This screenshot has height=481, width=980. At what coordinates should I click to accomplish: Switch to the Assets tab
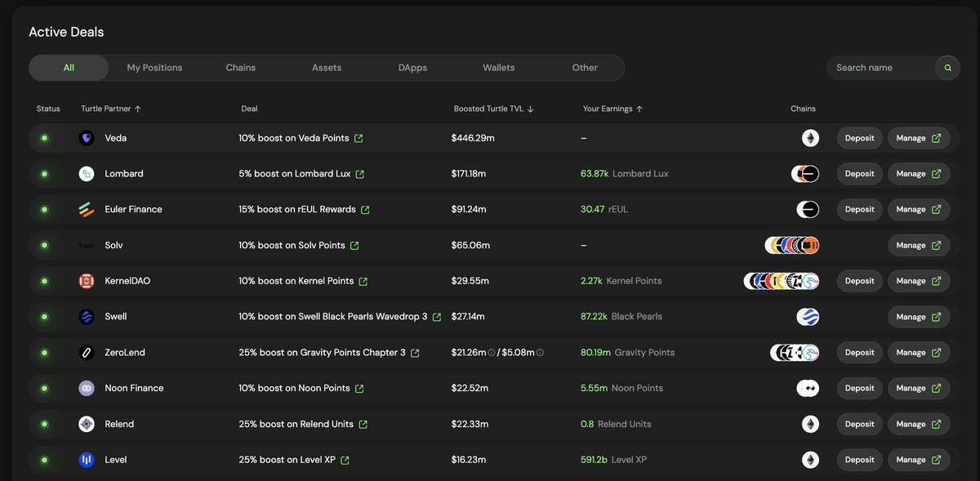[327, 68]
